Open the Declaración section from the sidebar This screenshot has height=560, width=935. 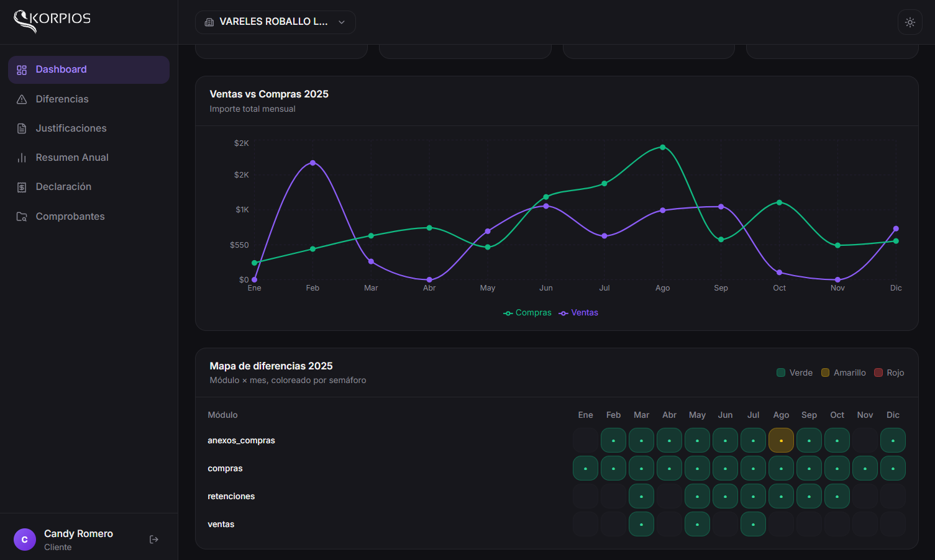[62, 186]
